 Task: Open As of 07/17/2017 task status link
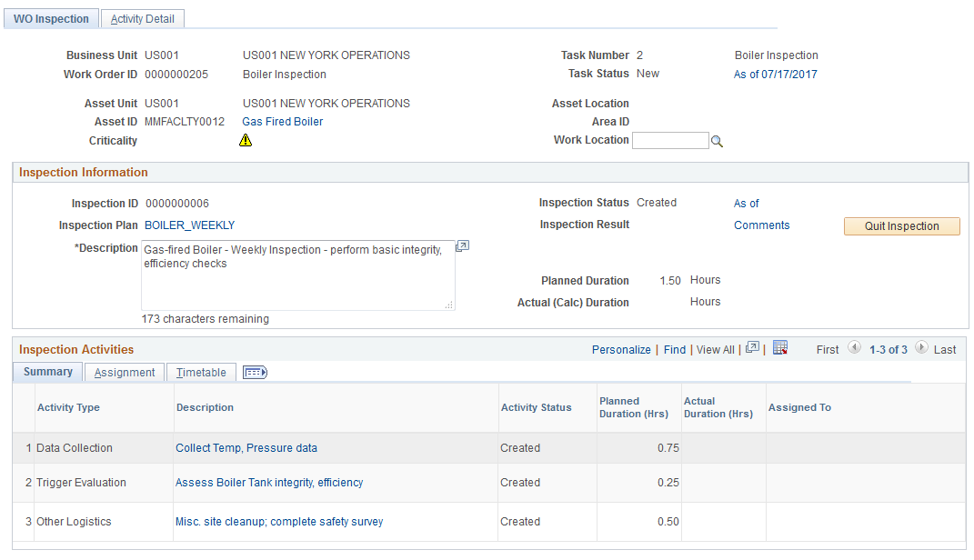[775, 75]
